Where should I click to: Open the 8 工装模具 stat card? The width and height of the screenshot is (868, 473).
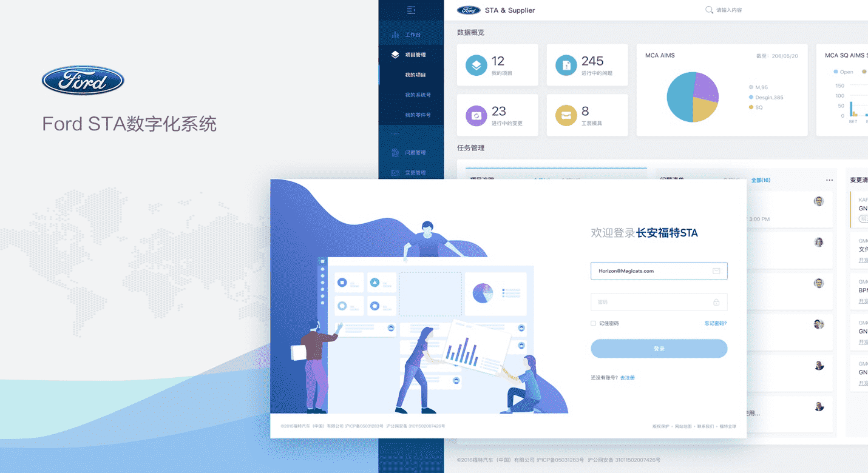pyautogui.click(x=588, y=115)
